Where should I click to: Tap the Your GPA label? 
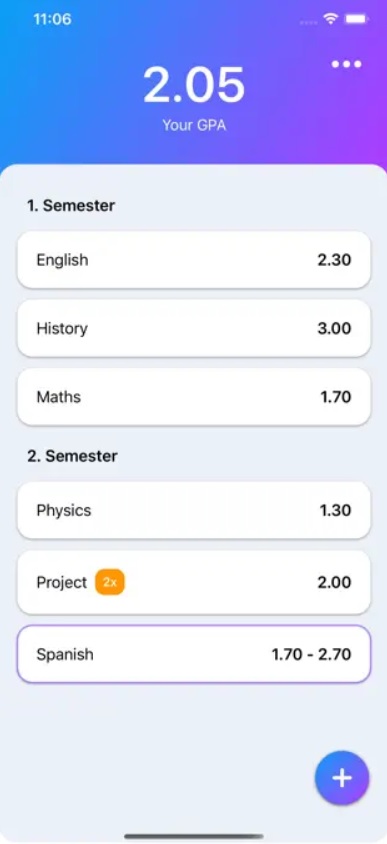(194, 125)
